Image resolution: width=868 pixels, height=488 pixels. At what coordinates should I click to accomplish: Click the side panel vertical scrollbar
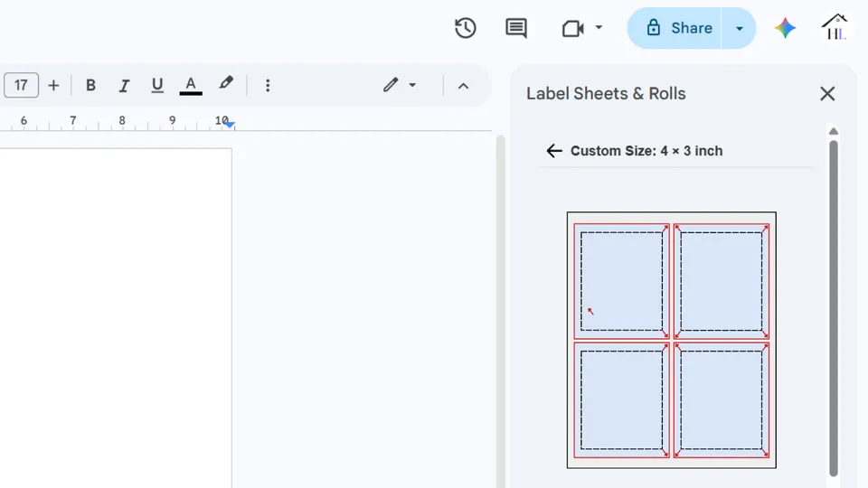[x=833, y=308]
